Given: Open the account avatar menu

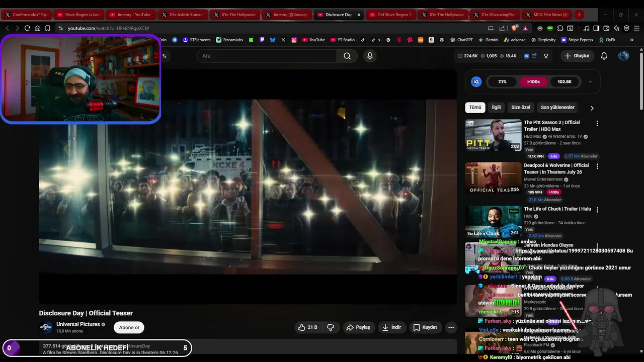Looking at the screenshot, I should [x=623, y=56].
